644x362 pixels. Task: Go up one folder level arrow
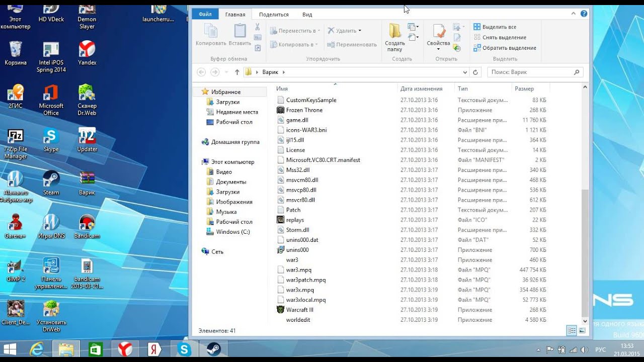(x=237, y=72)
